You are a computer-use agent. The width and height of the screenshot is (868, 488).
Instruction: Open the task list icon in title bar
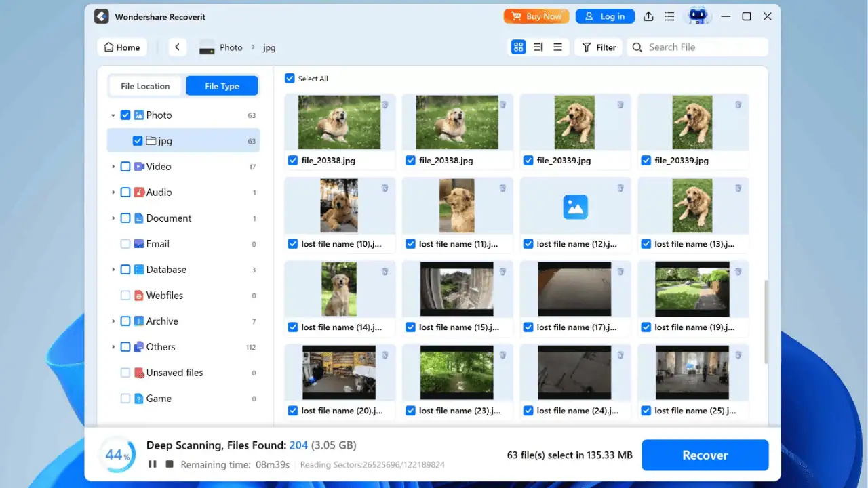tap(669, 16)
